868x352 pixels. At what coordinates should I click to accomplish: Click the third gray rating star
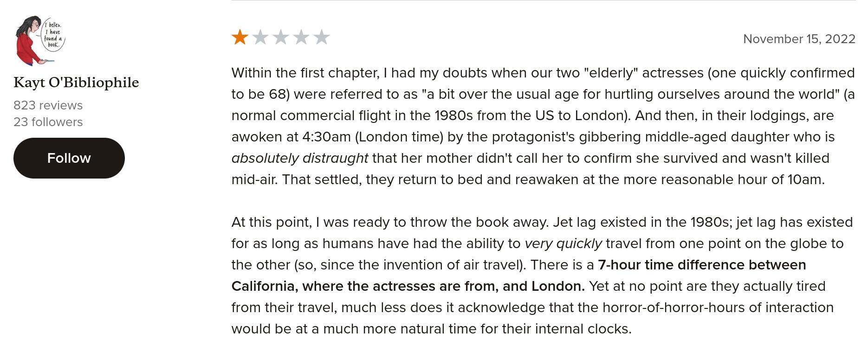click(x=281, y=37)
